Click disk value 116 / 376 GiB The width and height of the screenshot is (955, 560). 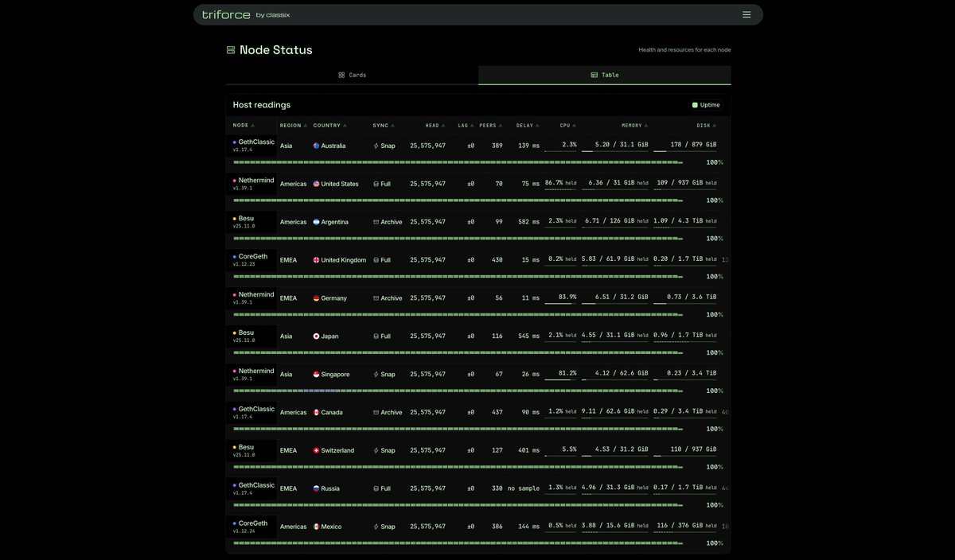click(680, 526)
